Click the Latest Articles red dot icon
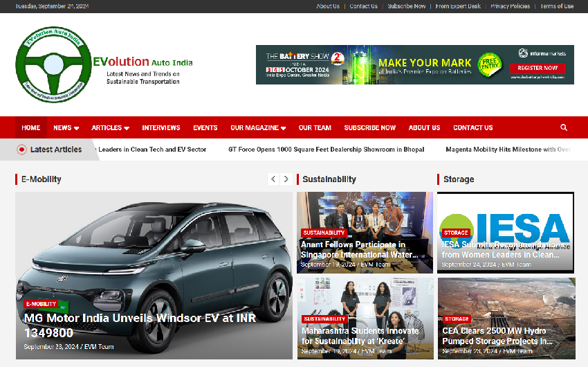Screen dimensions: 588x367 21,150
